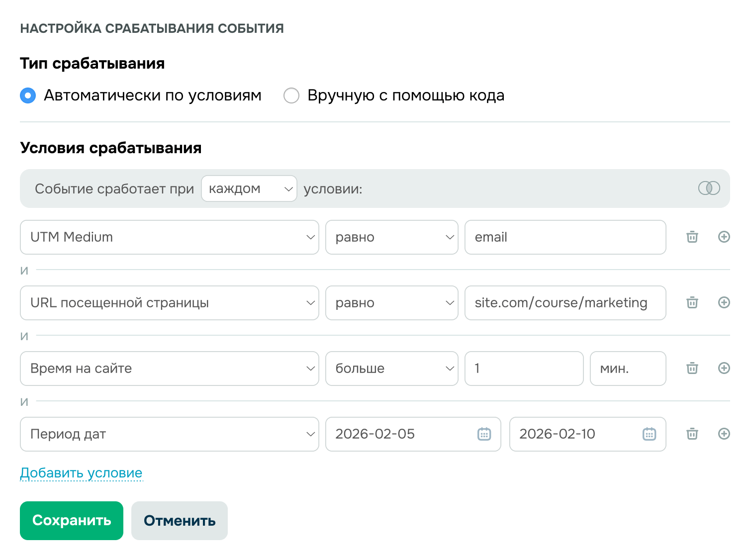Flip the conditions mode toggle

pyautogui.click(x=709, y=188)
